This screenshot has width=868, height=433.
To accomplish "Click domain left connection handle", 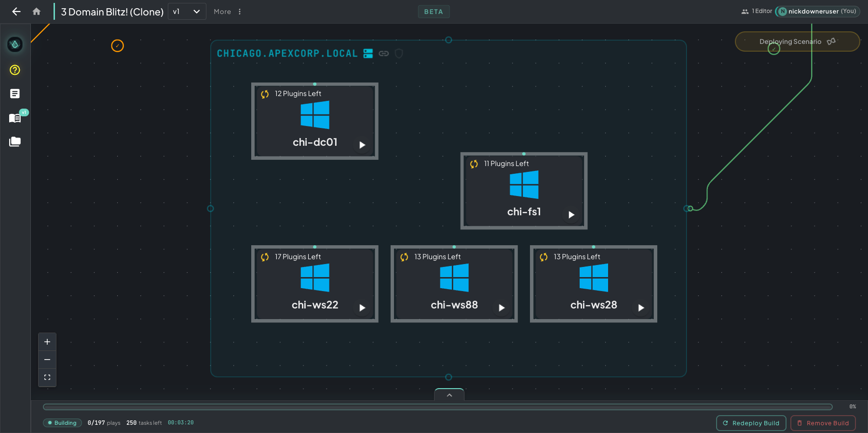I will pyautogui.click(x=210, y=209).
